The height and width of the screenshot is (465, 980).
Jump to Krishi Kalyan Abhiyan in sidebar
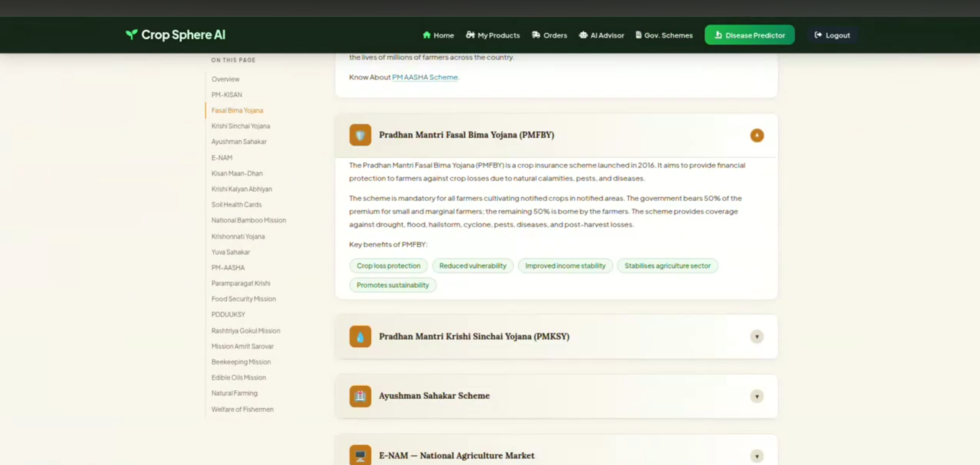pyautogui.click(x=242, y=189)
